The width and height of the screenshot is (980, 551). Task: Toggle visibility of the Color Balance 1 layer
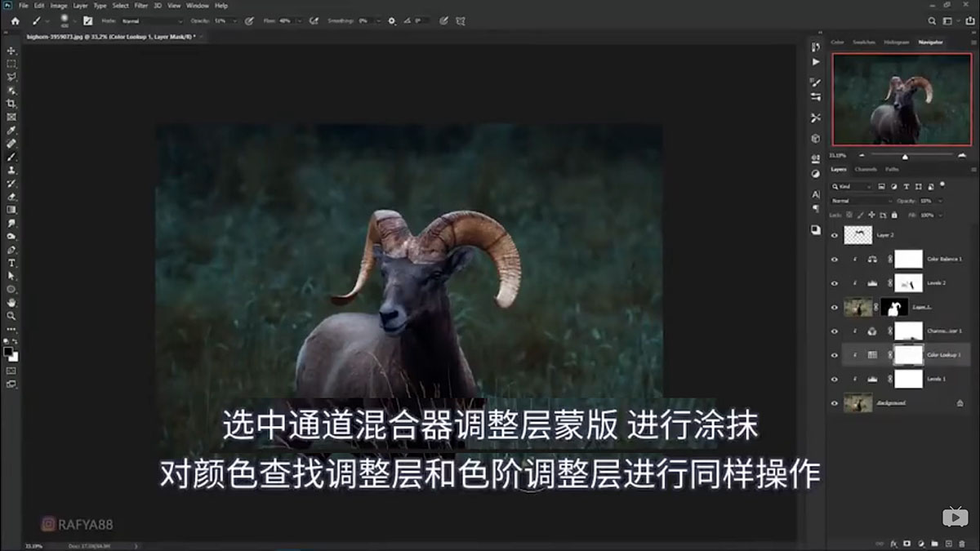(835, 259)
